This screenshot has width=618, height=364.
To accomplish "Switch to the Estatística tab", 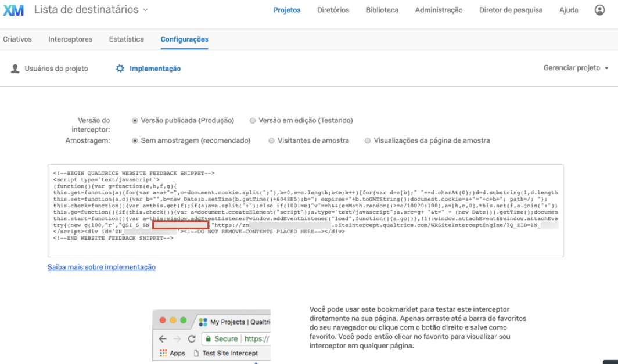I will point(127,39).
